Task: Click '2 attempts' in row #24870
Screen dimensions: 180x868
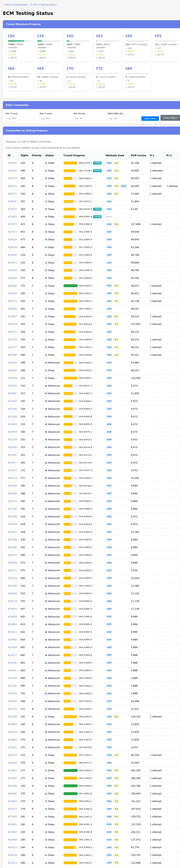Action: pyautogui.click(x=156, y=171)
